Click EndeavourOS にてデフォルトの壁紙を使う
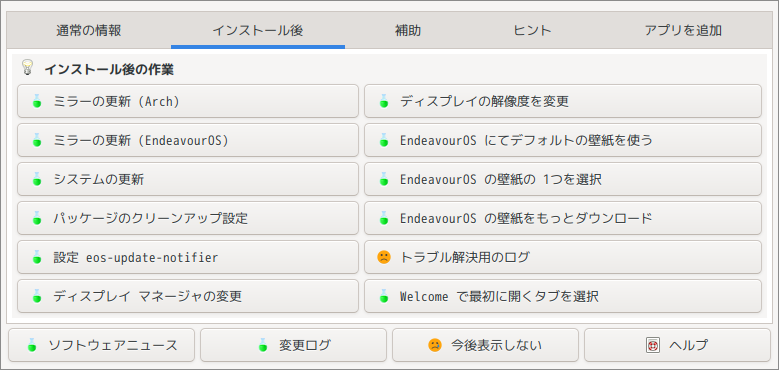The image size is (779, 370). [x=563, y=140]
